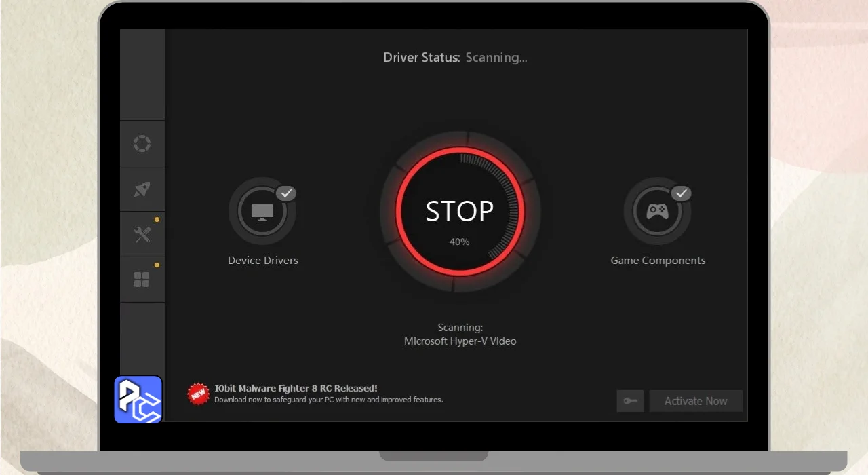Click the 40% scan progress value
The image size is (868, 475).
pos(460,242)
